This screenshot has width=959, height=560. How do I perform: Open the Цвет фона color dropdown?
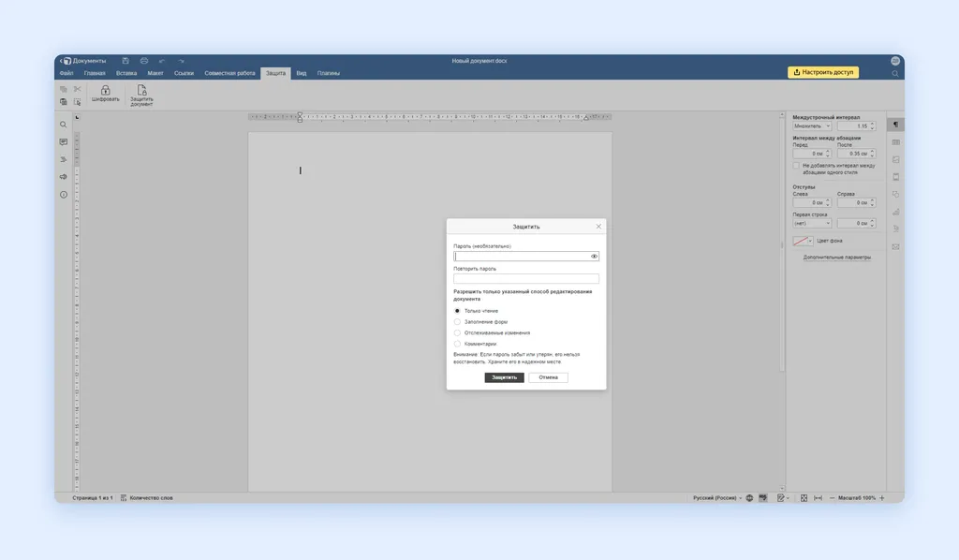803,241
